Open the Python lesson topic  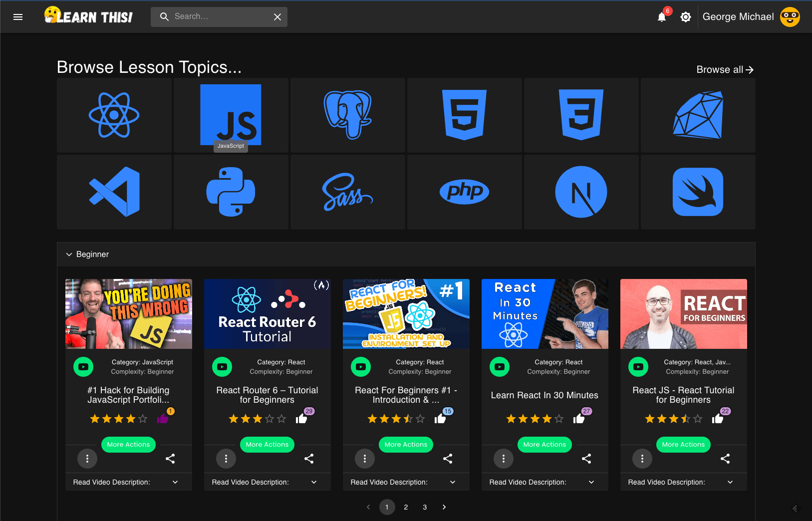(231, 192)
